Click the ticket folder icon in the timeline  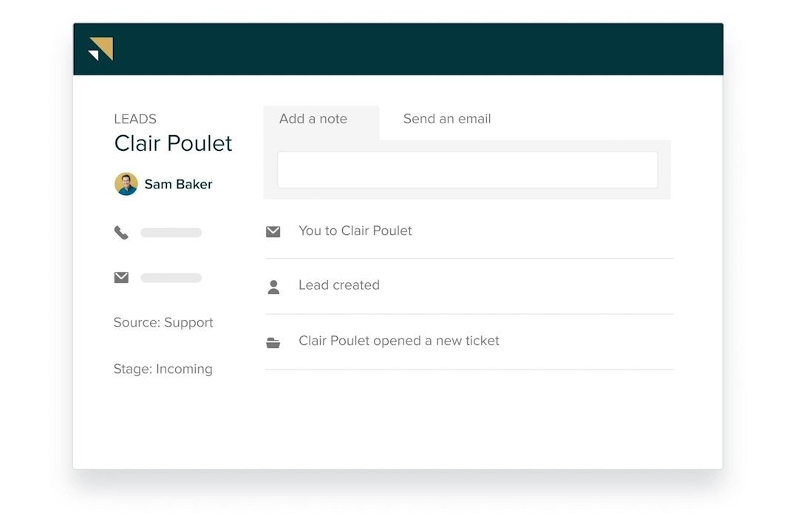tap(273, 341)
